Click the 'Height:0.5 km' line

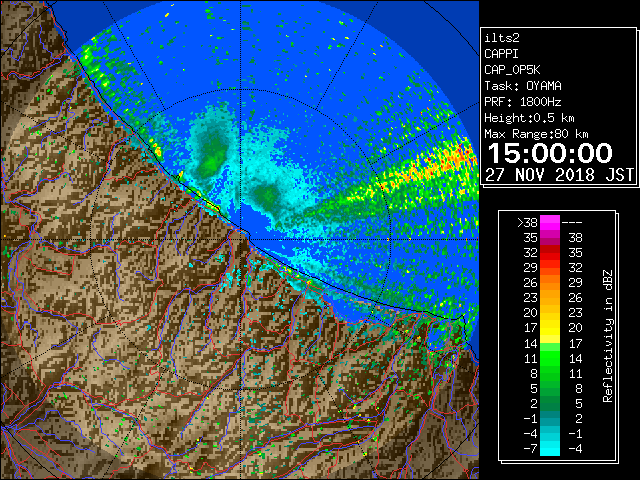[x=529, y=118]
